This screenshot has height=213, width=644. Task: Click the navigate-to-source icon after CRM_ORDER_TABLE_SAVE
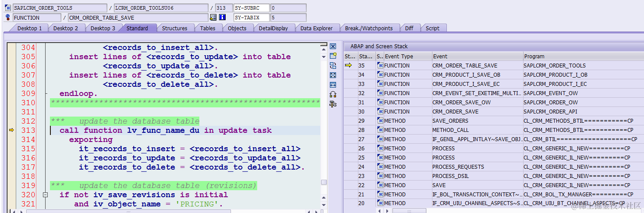(213, 18)
